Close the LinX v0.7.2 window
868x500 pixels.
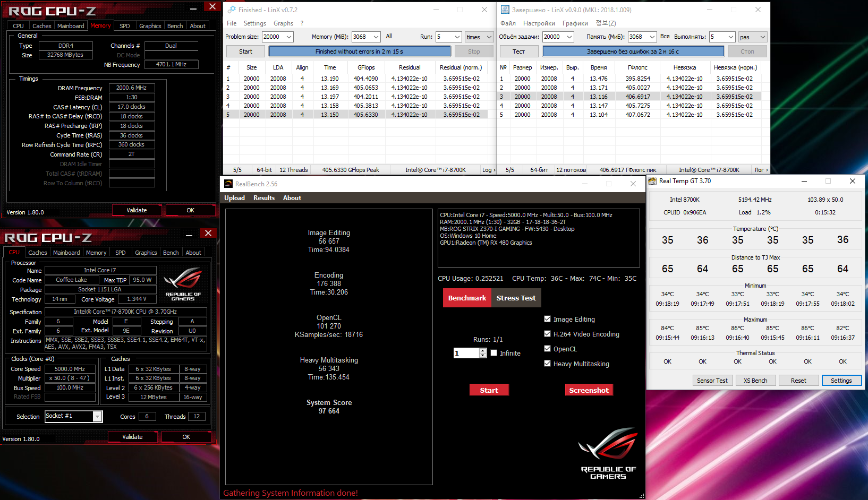tap(484, 10)
